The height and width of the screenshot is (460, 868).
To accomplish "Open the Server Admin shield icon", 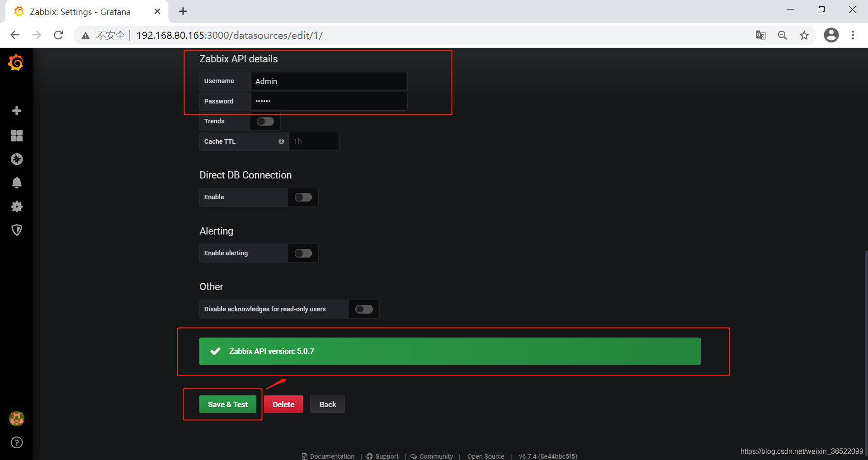I will (17, 230).
